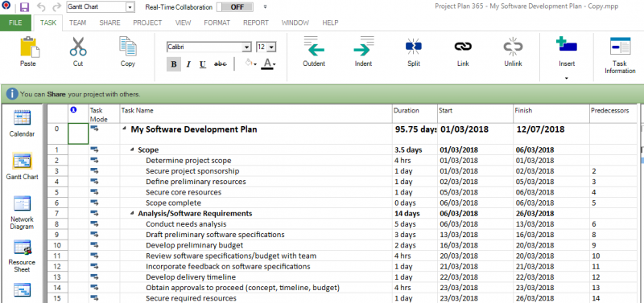Click the Cut scissors icon
The image size is (644, 303).
coord(78,47)
